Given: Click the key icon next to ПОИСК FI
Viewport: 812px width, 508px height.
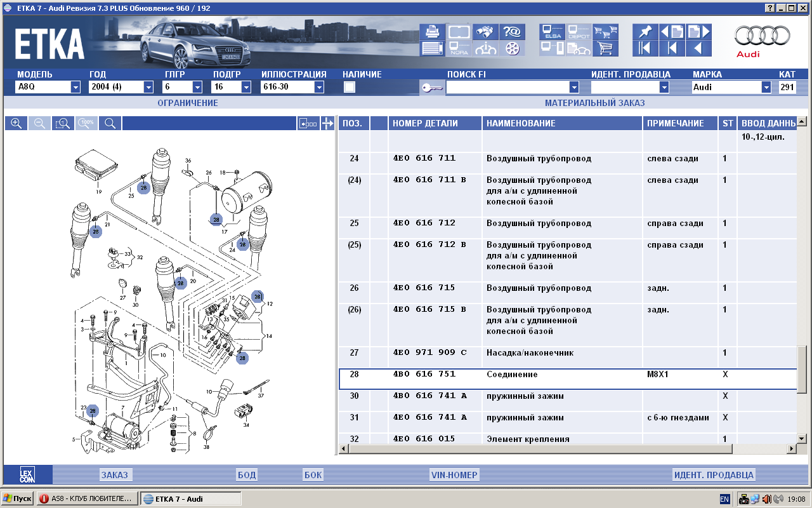Looking at the screenshot, I should (x=431, y=88).
